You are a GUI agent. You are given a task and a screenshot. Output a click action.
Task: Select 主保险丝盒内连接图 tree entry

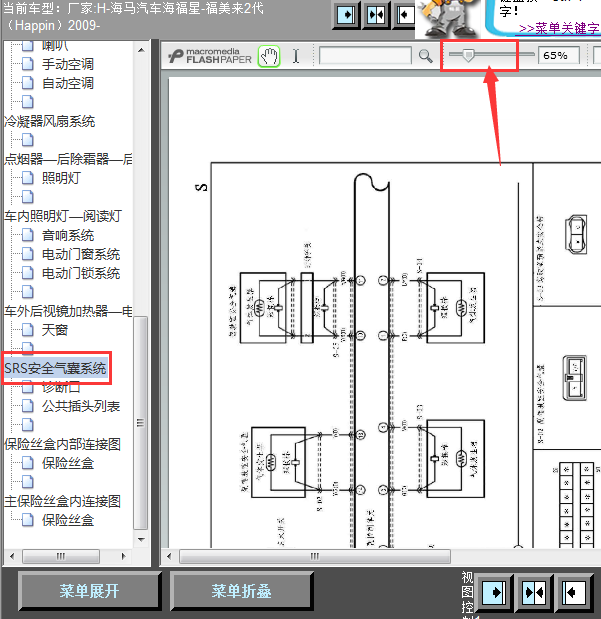(x=62, y=501)
